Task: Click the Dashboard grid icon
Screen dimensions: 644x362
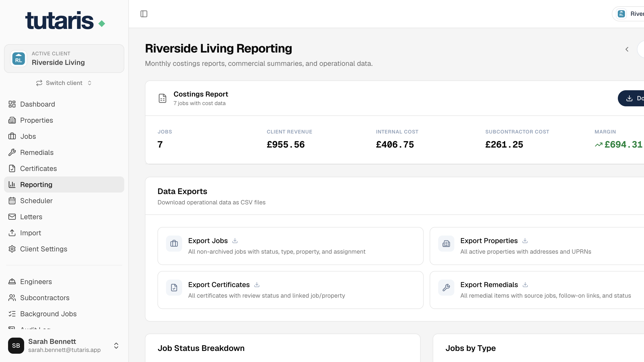Action: click(x=12, y=104)
